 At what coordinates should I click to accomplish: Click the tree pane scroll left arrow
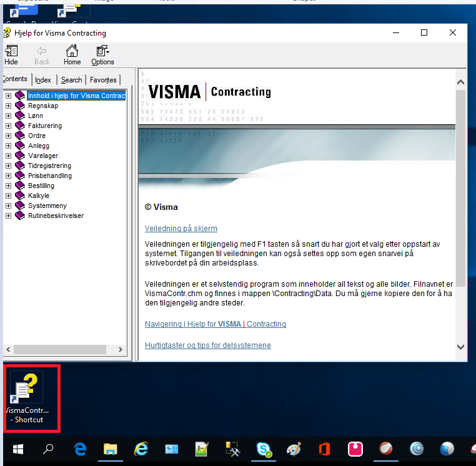tap(9, 349)
